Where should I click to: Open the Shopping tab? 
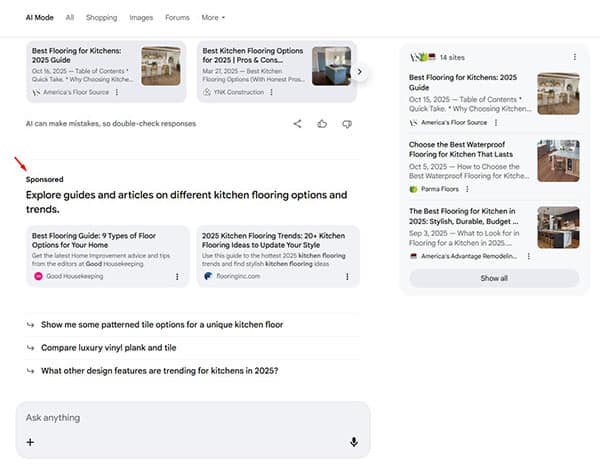[x=102, y=18]
